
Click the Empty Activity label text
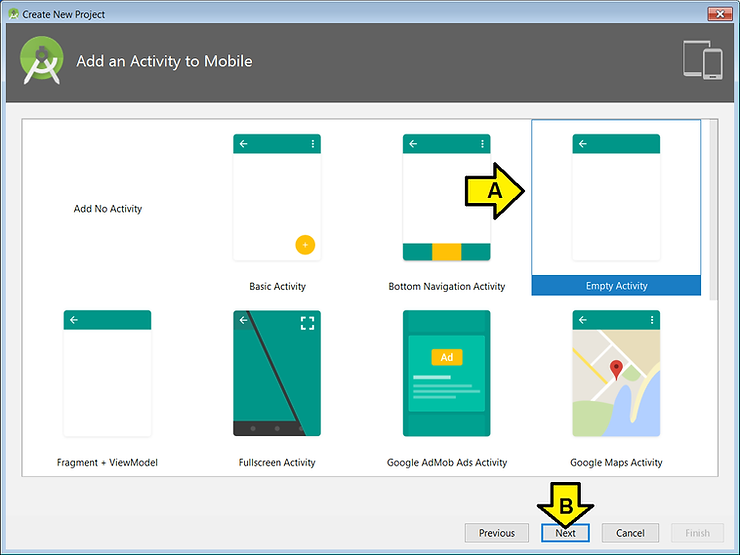click(x=616, y=286)
